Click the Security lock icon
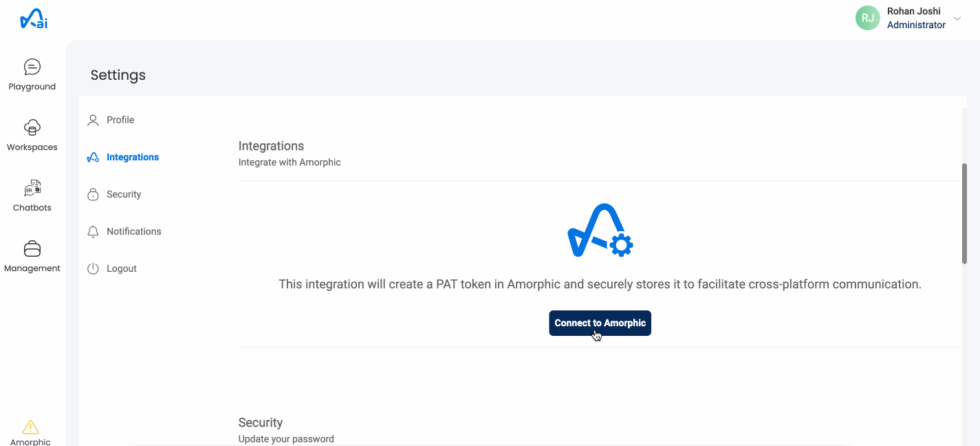Screen dimensions: 980x446 coord(94,195)
